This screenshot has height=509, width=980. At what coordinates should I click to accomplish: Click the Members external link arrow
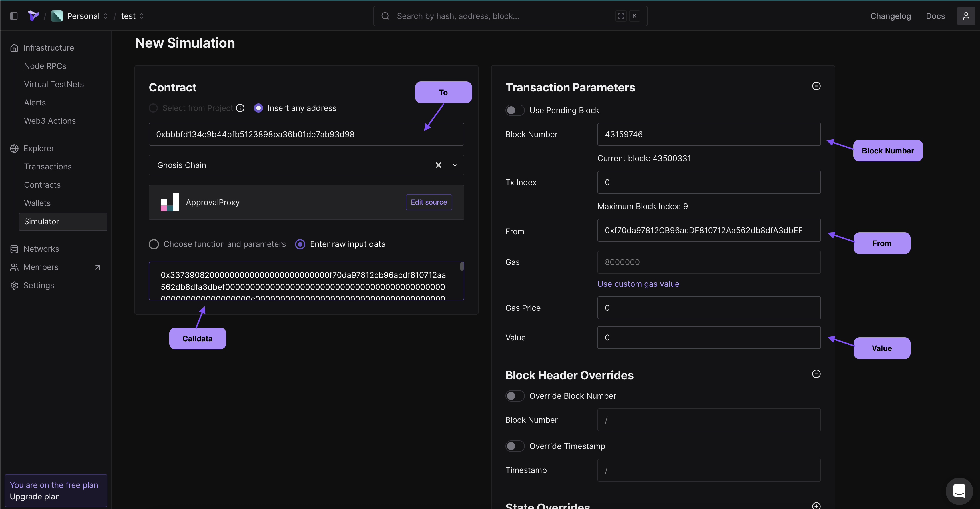point(98,267)
